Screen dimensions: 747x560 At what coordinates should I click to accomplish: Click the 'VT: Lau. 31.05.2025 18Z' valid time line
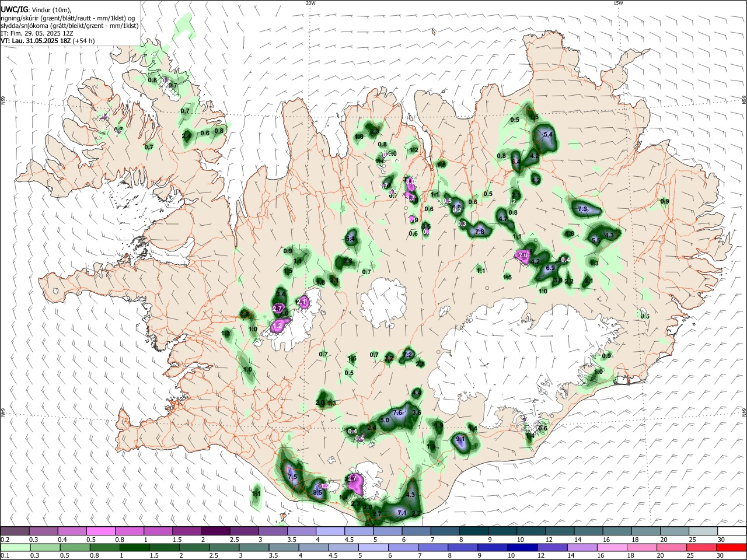coord(36,41)
